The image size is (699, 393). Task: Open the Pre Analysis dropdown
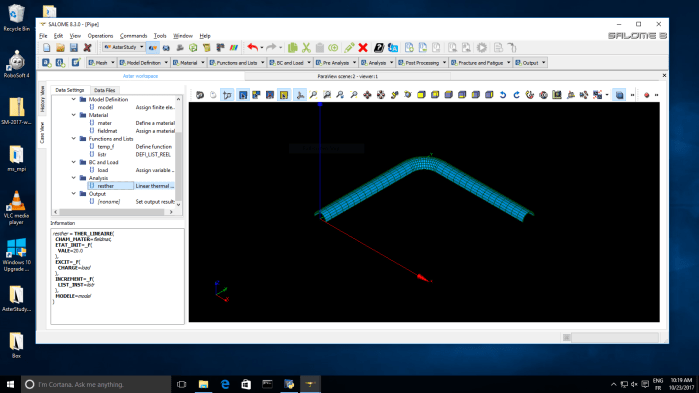pos(336,63)
